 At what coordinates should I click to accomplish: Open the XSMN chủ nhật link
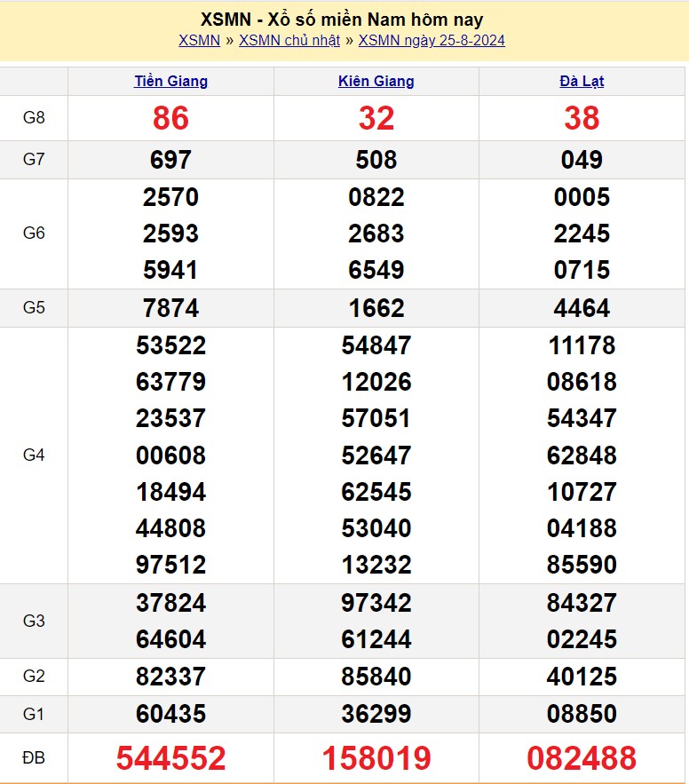pos(289,40)
